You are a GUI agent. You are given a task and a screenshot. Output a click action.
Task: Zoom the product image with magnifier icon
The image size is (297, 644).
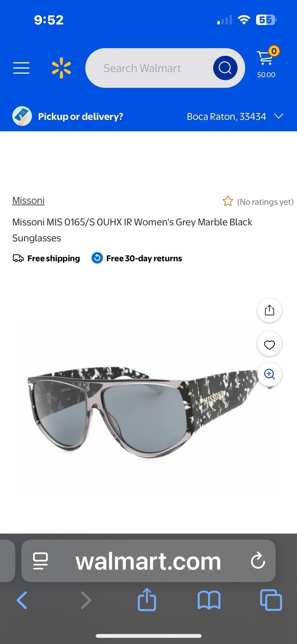tap(269, 374)
